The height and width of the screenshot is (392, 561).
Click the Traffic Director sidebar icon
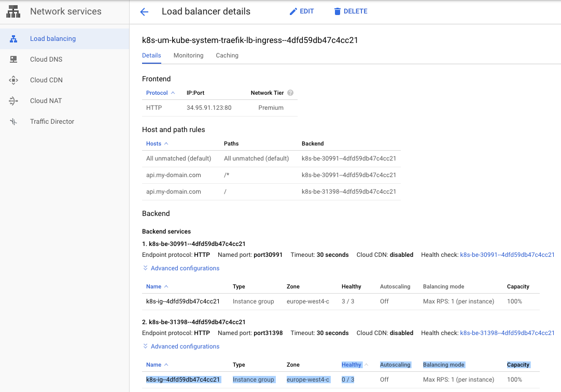(13, 122)
